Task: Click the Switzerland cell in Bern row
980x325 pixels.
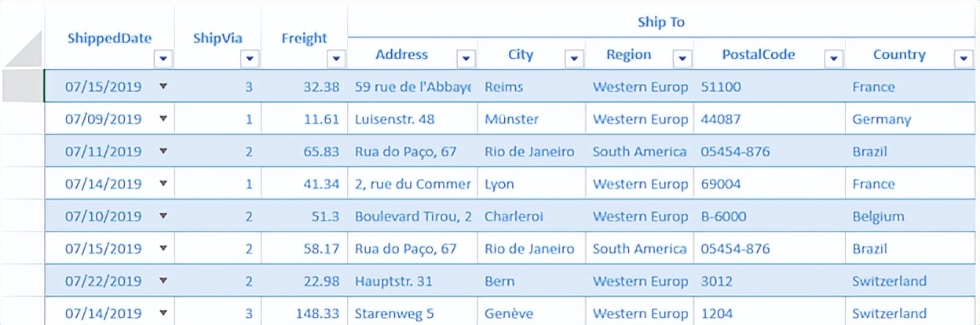Action: [910, 280]
